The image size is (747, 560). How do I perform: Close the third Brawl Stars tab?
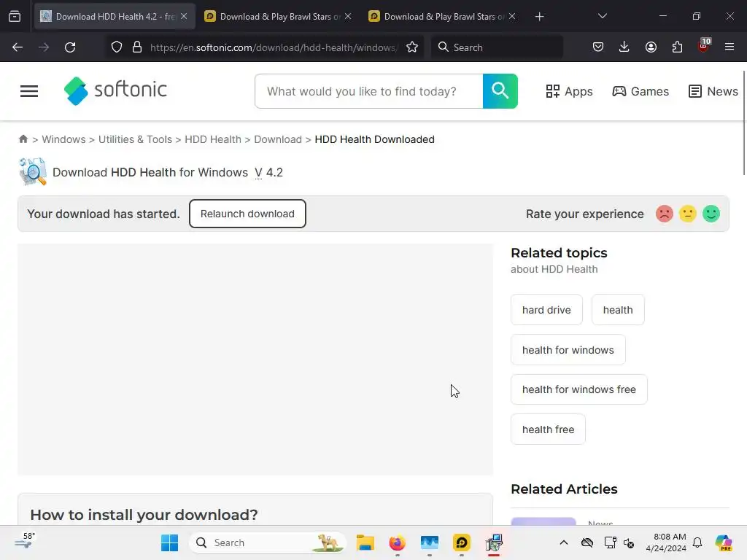(x=512, y=16)
